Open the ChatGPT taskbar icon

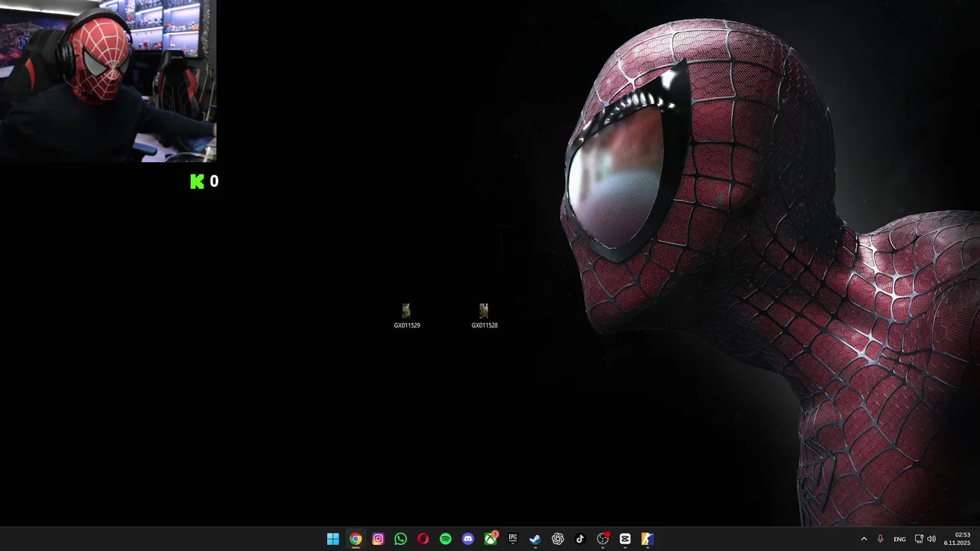click(x=558, y=539)
